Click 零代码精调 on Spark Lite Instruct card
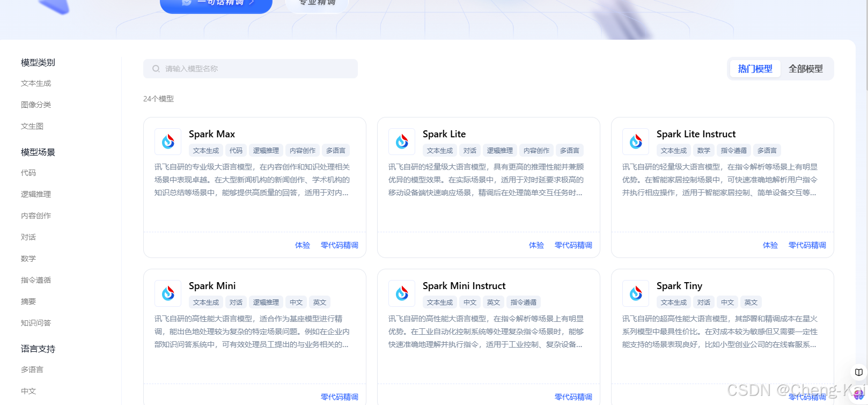This screenshot has width=868, height=405. [x=807, y=245]
